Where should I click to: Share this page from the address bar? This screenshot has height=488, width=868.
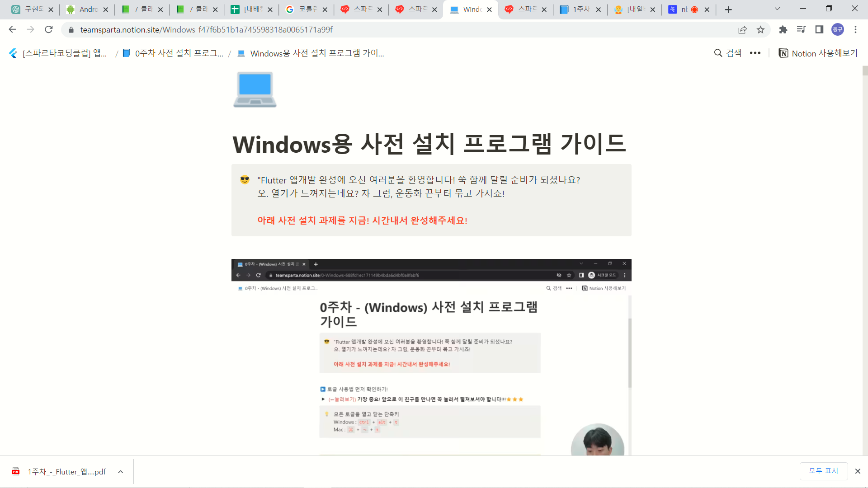click(742, 30)
